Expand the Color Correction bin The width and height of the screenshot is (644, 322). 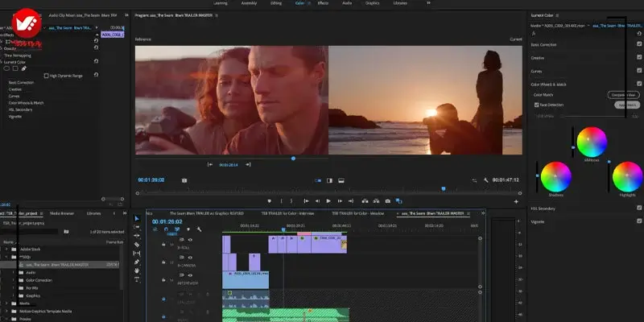(x=13, y=280)
